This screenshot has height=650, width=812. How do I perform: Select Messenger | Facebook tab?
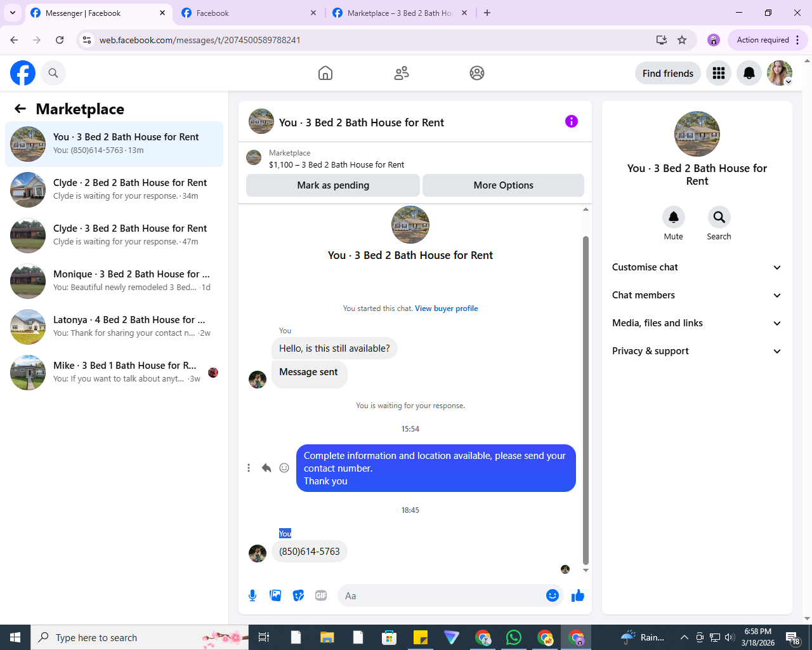pyautogui.click(x=98, y=13)
